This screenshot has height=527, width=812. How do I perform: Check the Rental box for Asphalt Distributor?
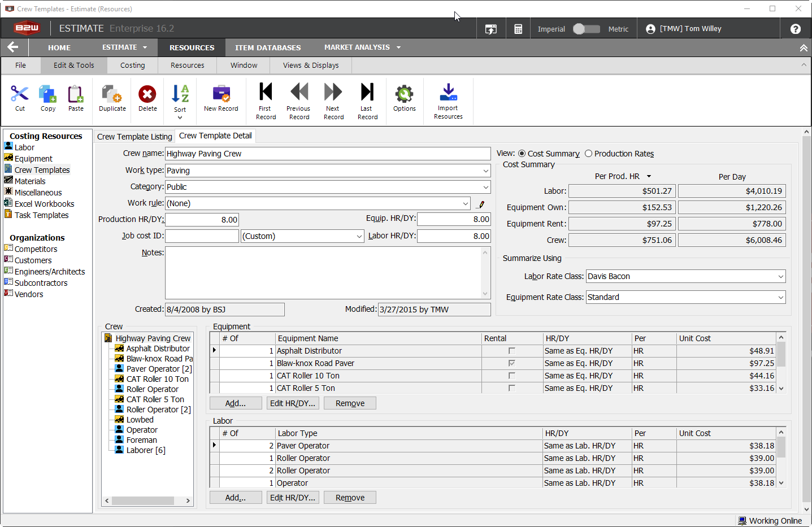(x=512, y=351)
